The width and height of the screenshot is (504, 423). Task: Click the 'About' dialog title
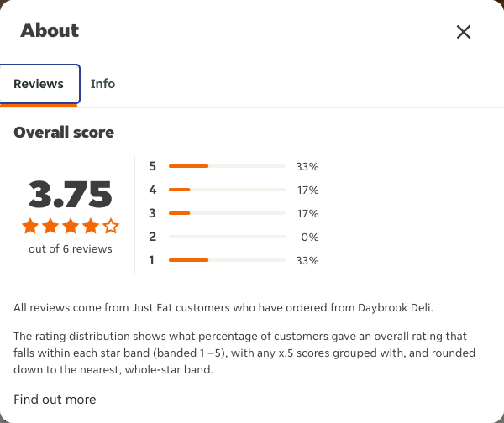pyautogui.click(x=50, y=30)
